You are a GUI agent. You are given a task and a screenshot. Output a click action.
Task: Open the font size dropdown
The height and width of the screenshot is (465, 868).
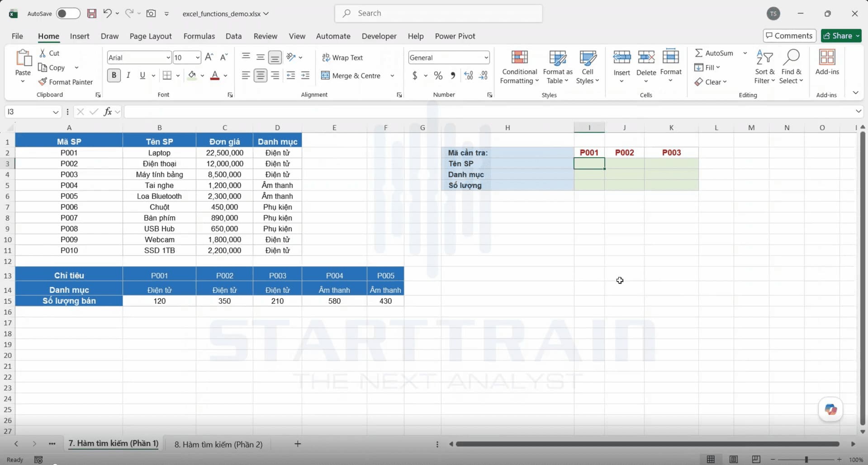(x=198, y=58)
